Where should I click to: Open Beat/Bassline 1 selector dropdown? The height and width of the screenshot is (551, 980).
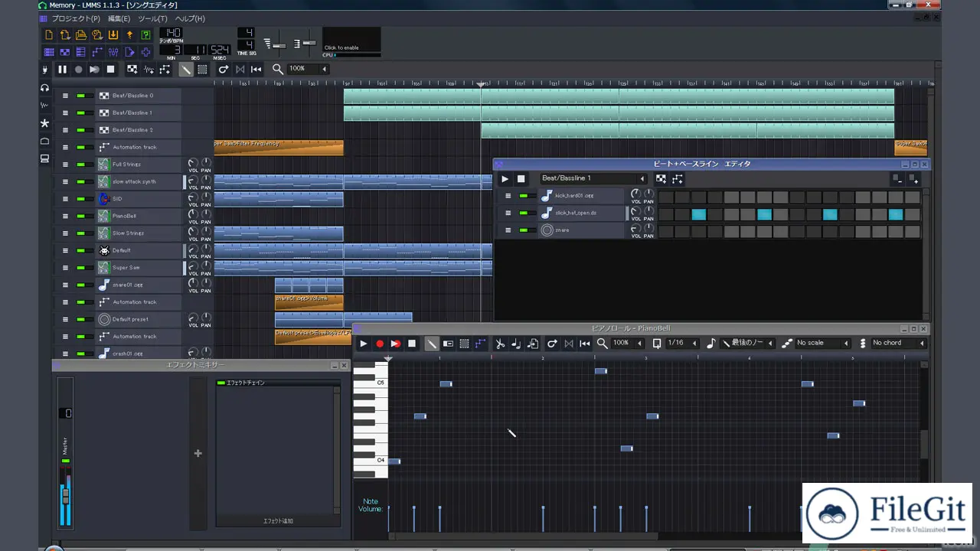pyautogui.click(x=593, y=178)
